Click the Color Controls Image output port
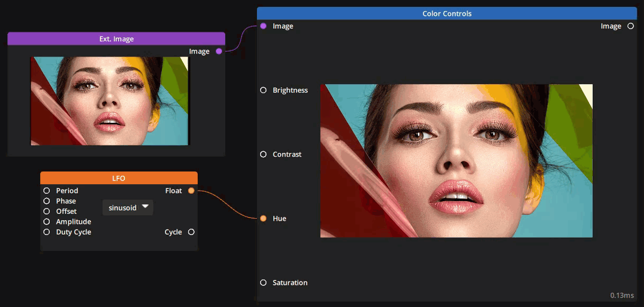The width and height of the screenshot is (644, 307). [630, 26]
